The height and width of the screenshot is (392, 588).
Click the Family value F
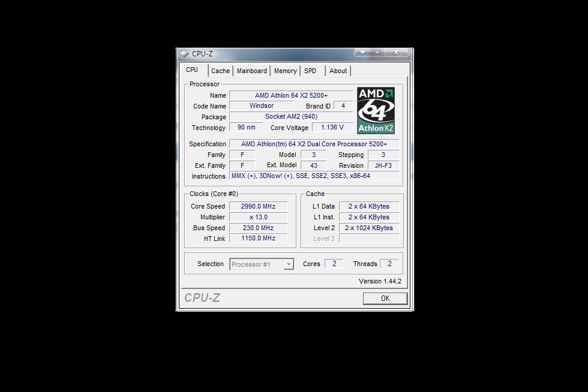[x=242, y=155]
